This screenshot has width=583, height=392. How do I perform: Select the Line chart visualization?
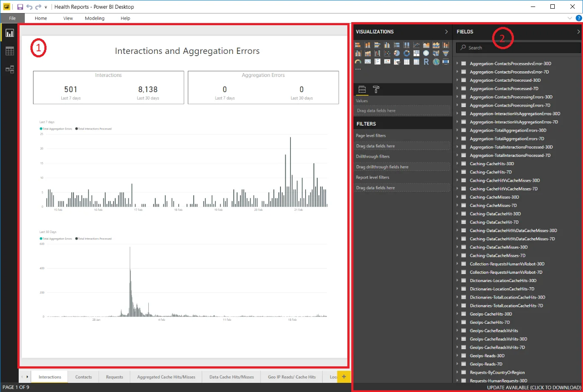(x=416, y=45)
